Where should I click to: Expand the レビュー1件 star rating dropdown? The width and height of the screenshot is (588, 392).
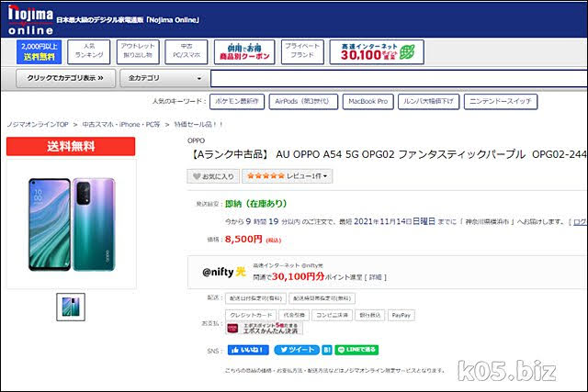(288, 176)
